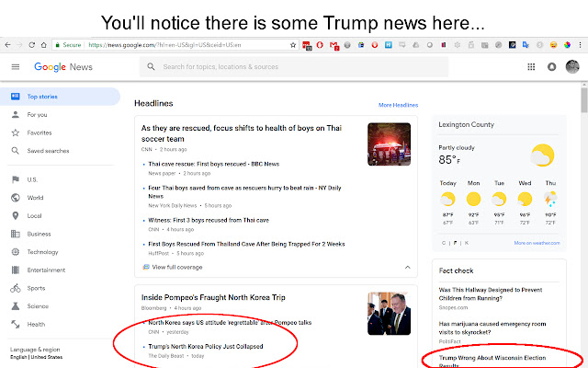
Task: Click the More Headlines link
Action: tap(399, 106)
